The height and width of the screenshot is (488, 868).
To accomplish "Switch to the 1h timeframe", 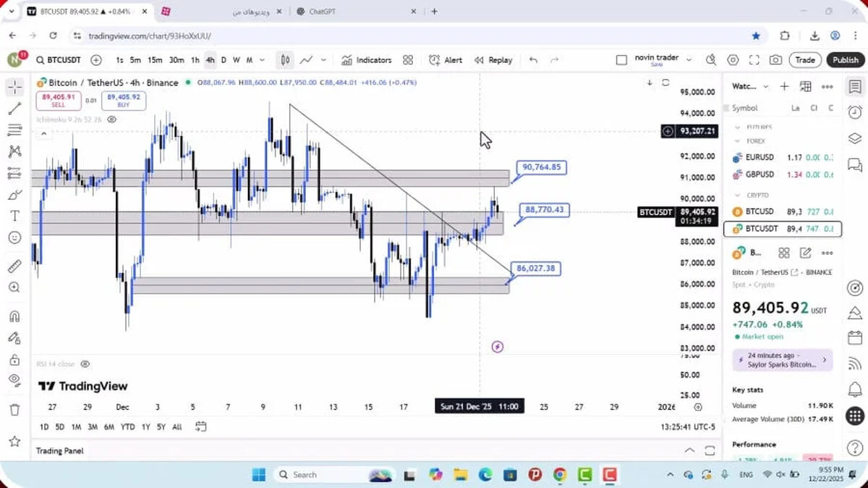I will [195, 60].
